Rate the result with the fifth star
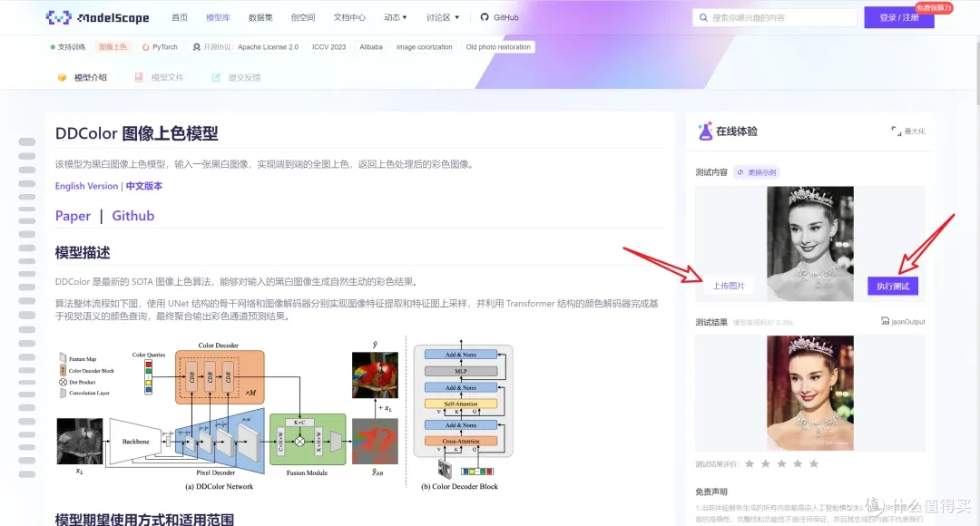Viewport: 980px width, 526px height. pyautogui.click(x=814, y=463)
